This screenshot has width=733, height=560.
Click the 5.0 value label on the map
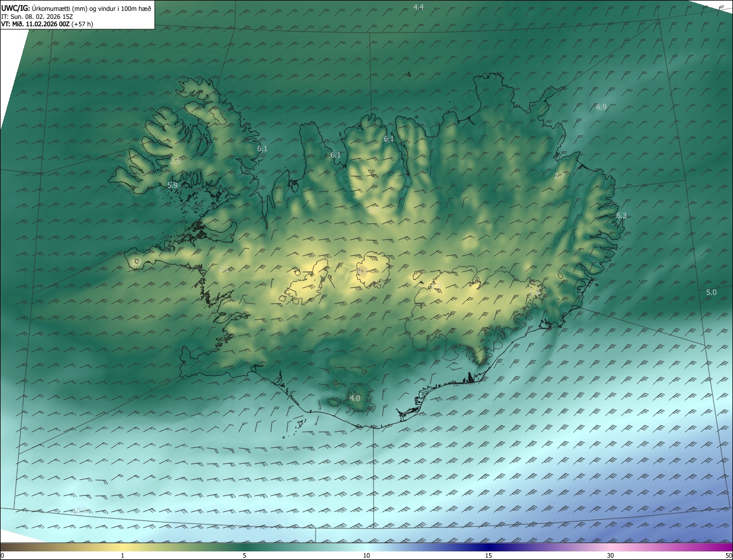pos(711,292)
